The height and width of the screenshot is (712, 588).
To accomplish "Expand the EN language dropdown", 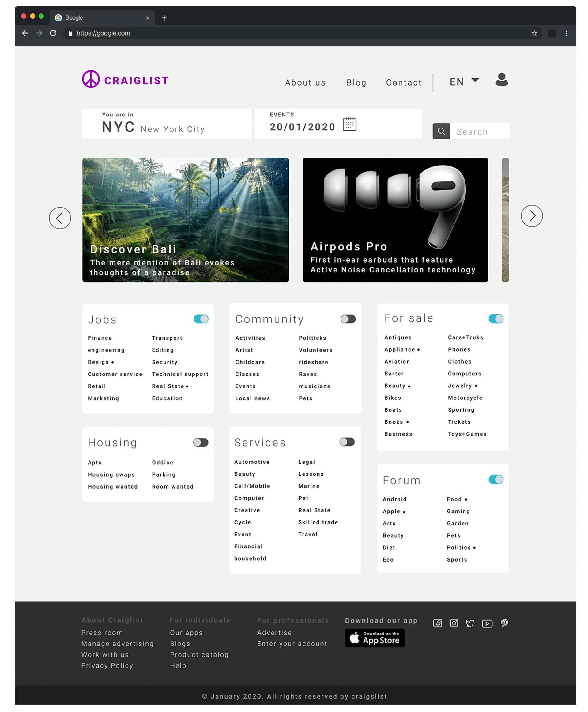I will coord(464,82).
